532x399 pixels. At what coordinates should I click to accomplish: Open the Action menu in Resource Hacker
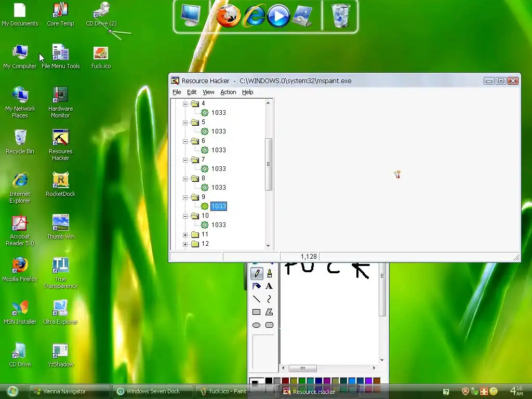[x=228, y=92]
